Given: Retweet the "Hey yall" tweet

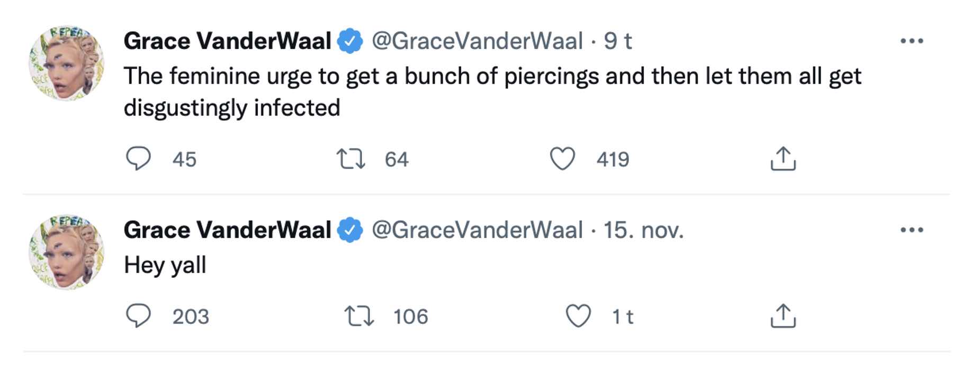Looking at the screenshot, I should pos(359,316).
